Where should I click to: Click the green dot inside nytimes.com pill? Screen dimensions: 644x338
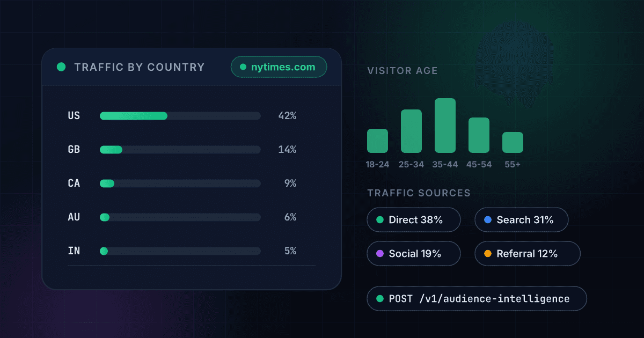coord(243,67)
